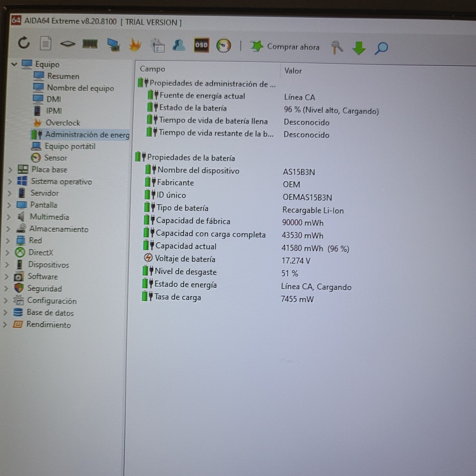Click the Refresh toolbar icon
The width and height of the screenshot is (476, 476).
click(24, 43)
